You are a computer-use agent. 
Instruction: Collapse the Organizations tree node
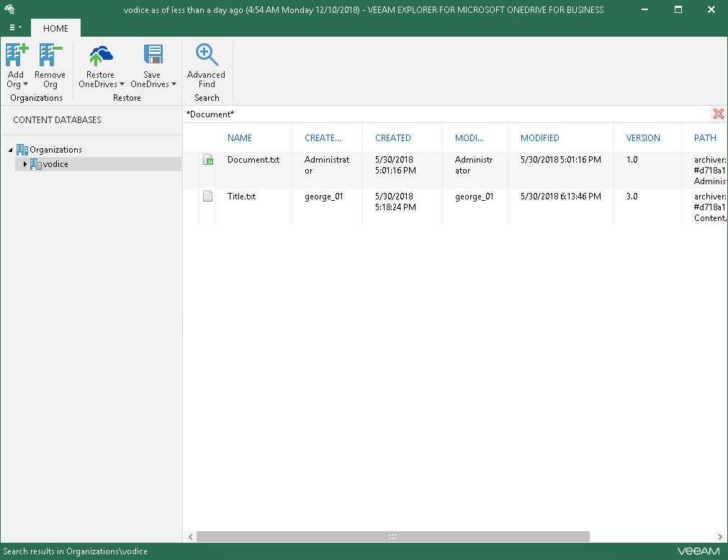[x=10, y=150]
